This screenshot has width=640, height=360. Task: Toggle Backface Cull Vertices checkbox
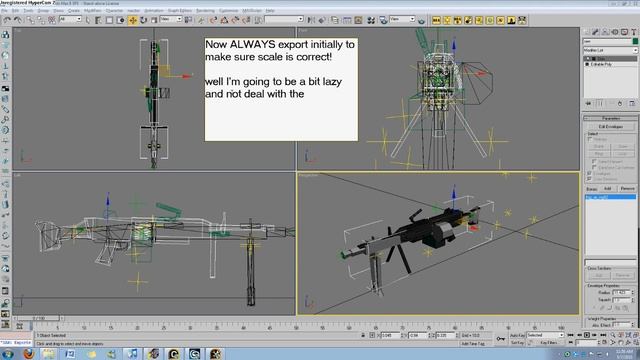tap(594, 167)
